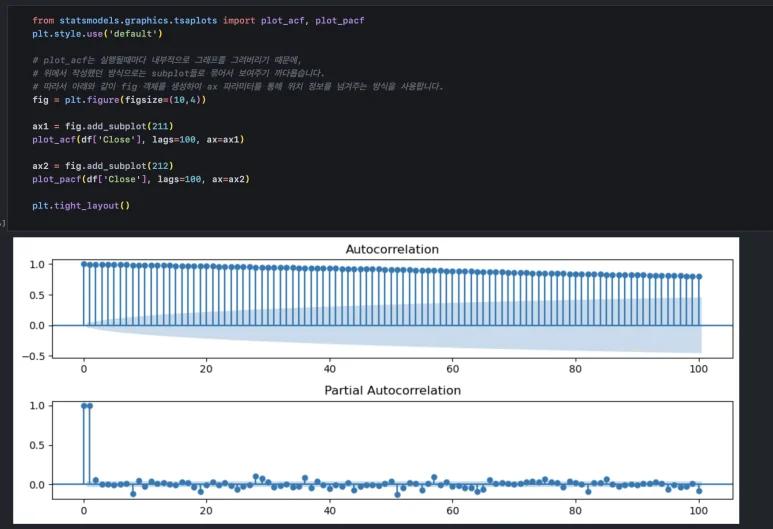Click the -0.5 y-axis label of Autocorrelation plot
The width and height of the screenshot is (773, 529).
coord(33,356)
